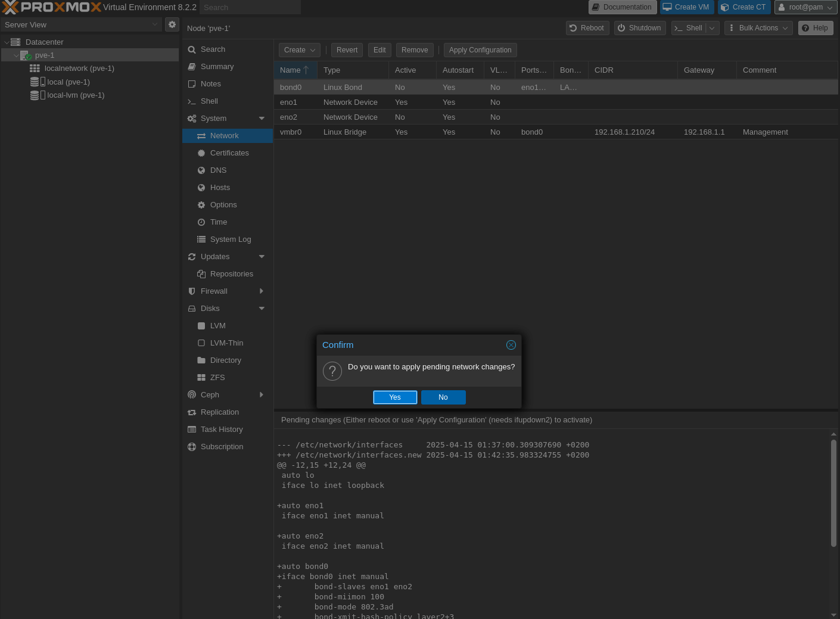Open the root@pam user menu
Screen dimensions: 840x619
(805, 7)
